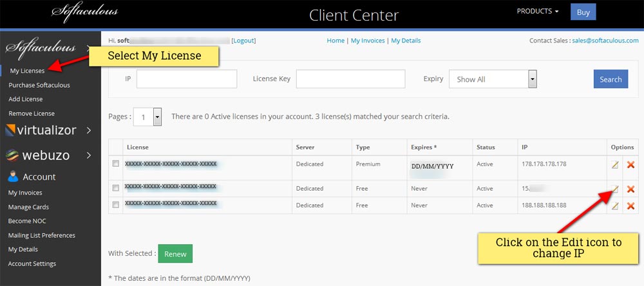644x286 pixels.
Task: Open Manage Cards in sidebar
Action: 28,207
